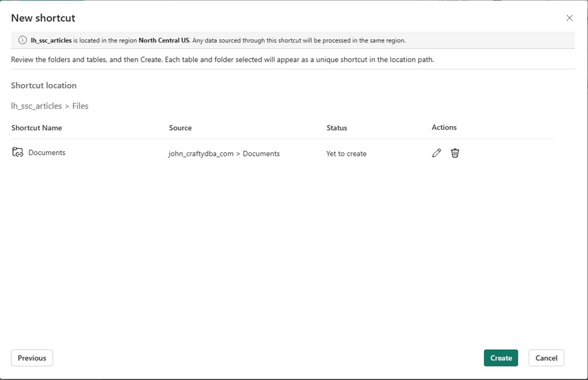Screen dimensions: 588x380
Task: Click the New shortcut dialog title
Action: (43, 18)
